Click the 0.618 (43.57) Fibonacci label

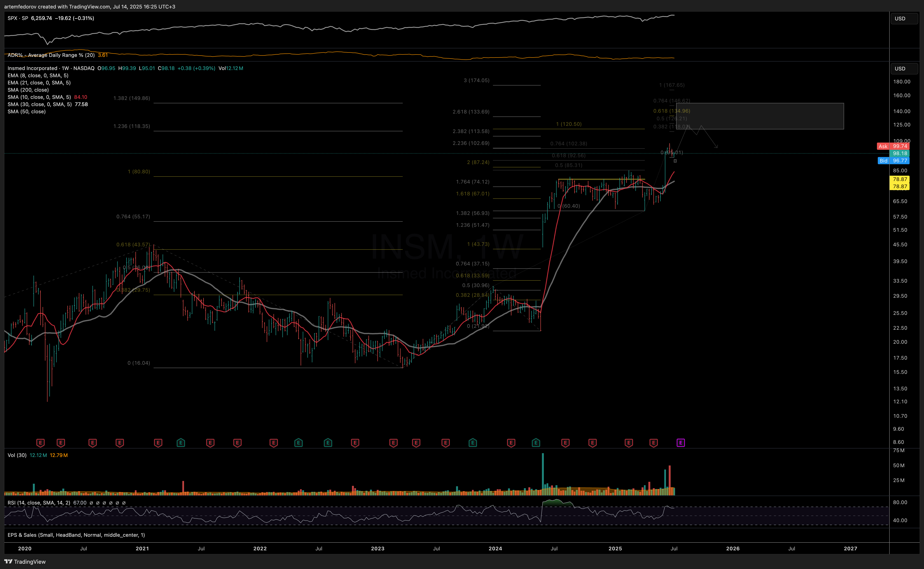(x=133, y=244)
